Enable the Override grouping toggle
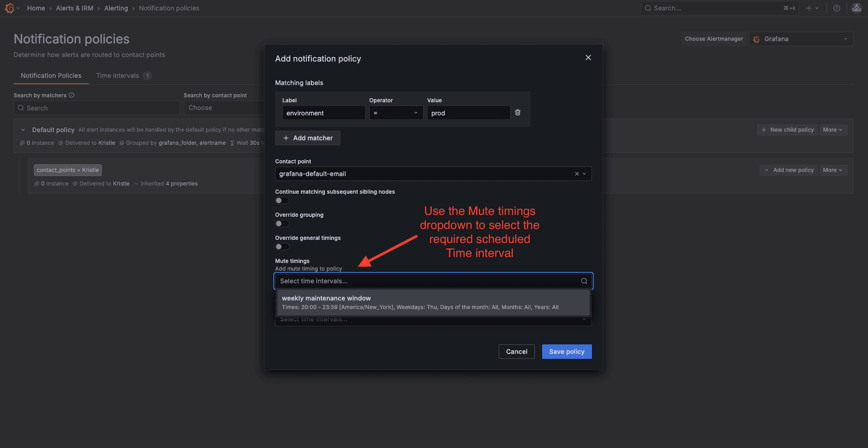The image size is (868, 448). (x=281, y=224)
